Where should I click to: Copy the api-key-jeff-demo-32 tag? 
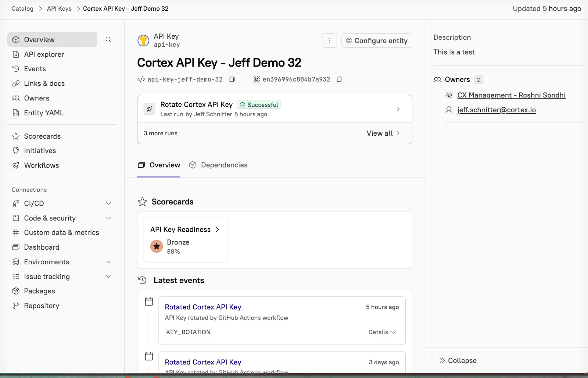[x=232, y=79]
